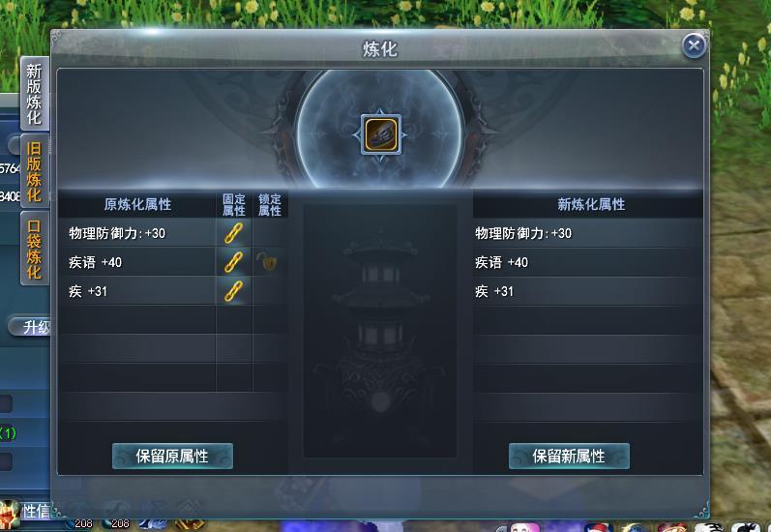
Task: Toggle fixed-attribute chain for 疾 +31
Action: 233,291
